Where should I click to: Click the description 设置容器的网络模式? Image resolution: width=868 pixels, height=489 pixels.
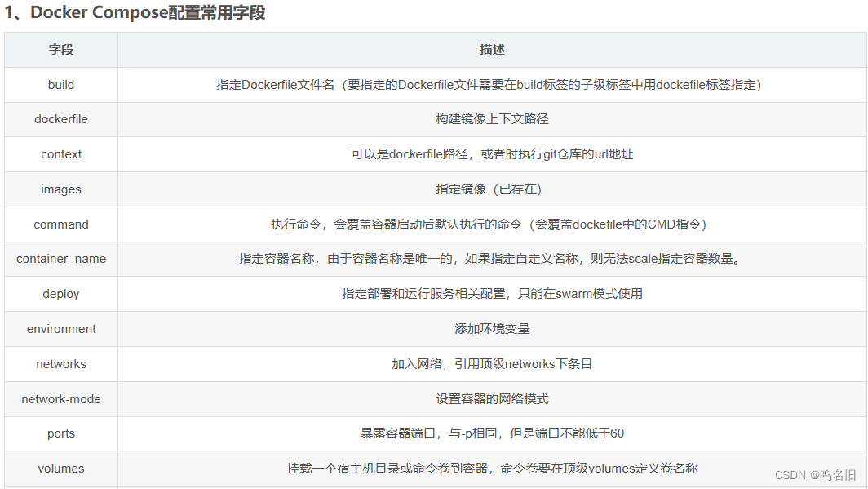[x=492, y=398]
